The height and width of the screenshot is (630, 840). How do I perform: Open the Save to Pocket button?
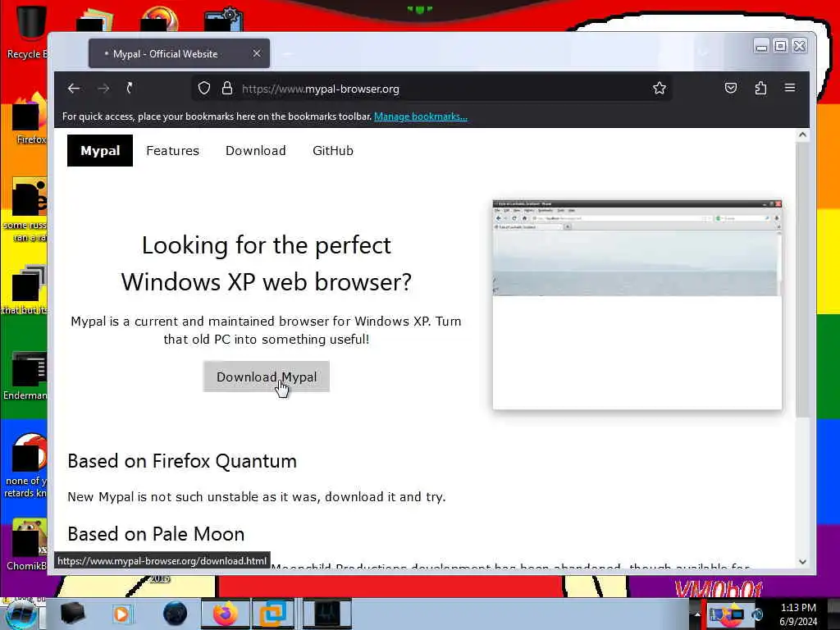[731, 88]
